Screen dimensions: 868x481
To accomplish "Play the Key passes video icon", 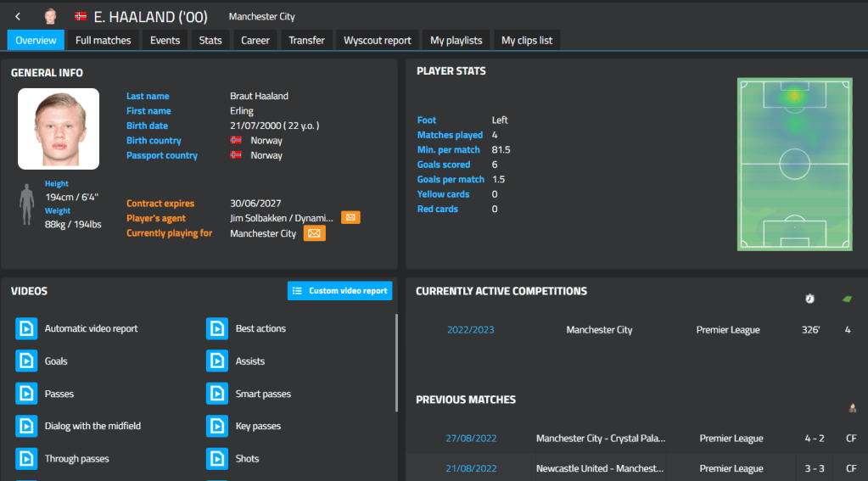I will (217, 426).
